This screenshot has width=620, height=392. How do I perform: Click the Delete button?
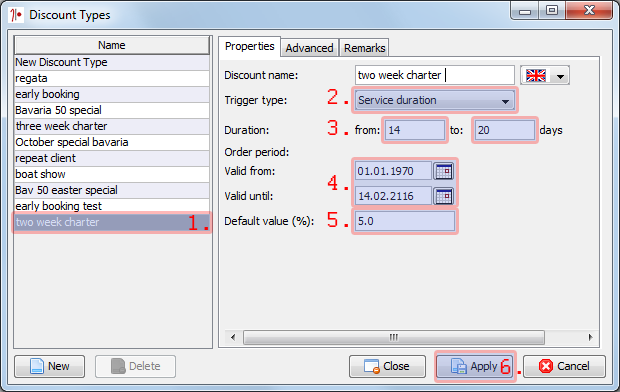[135, 366]
